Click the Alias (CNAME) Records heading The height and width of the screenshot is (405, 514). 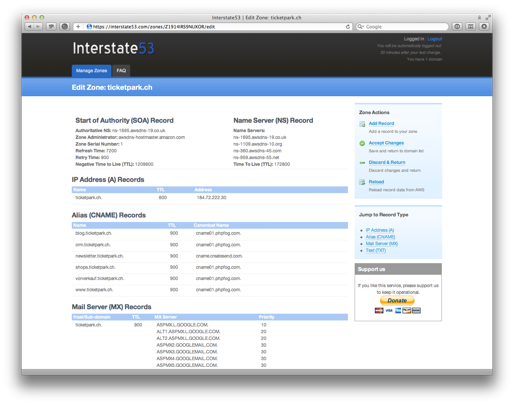click(x=109, y=215)
